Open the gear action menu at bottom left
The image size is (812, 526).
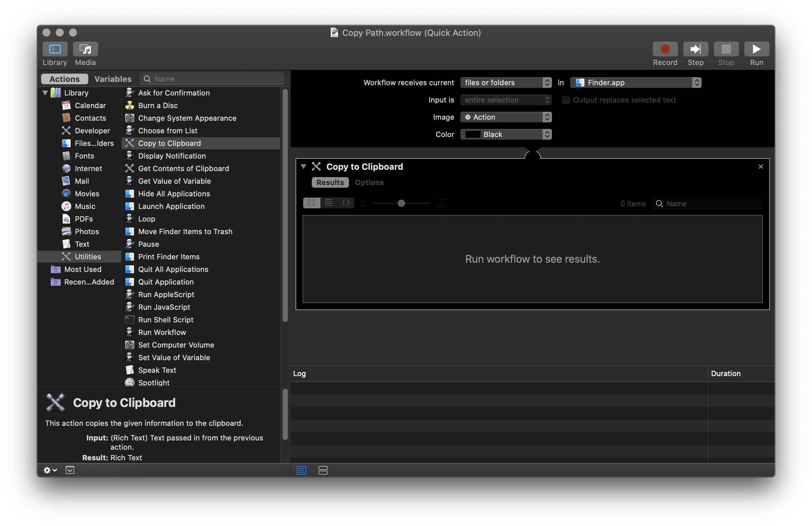point(50,470)
